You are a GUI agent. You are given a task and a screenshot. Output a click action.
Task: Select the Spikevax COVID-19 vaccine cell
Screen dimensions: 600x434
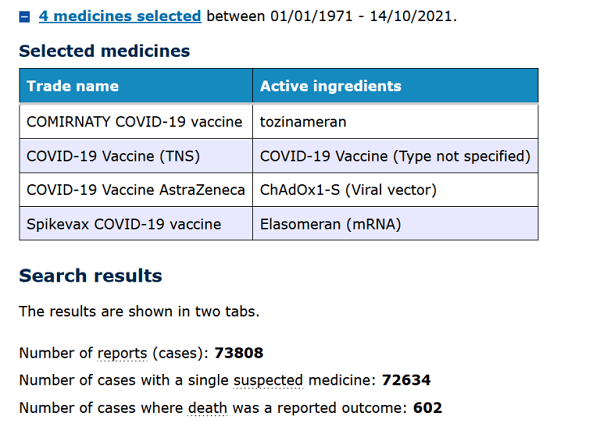click(123, 224)
